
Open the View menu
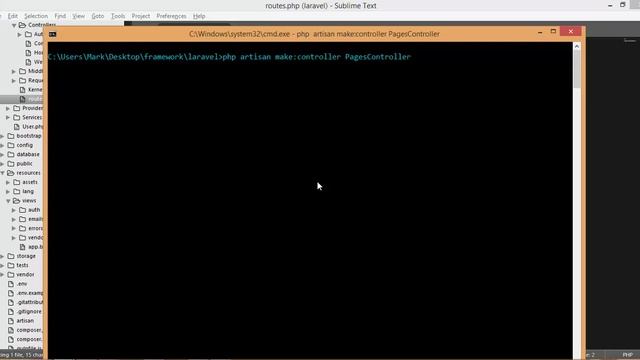pyautogui.click(x=78, y=16)
